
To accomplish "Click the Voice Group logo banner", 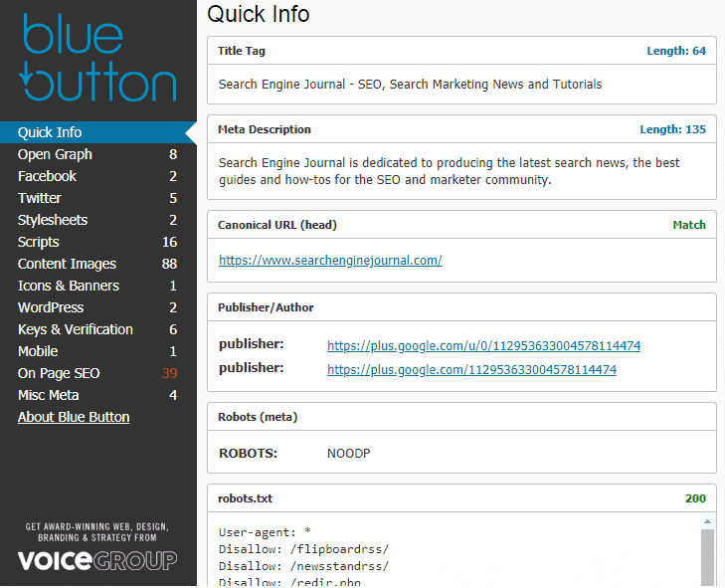I will [x=97, y=548].
